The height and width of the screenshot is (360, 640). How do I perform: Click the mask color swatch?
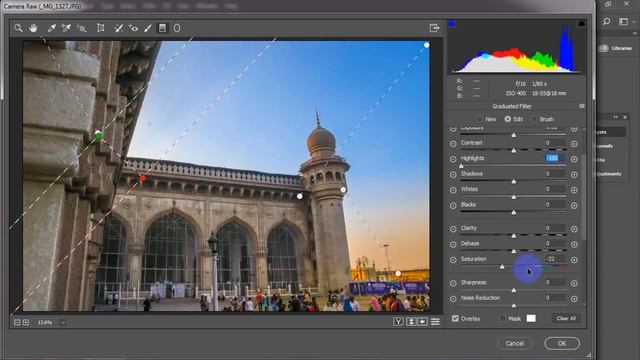[x=531, y=318]
